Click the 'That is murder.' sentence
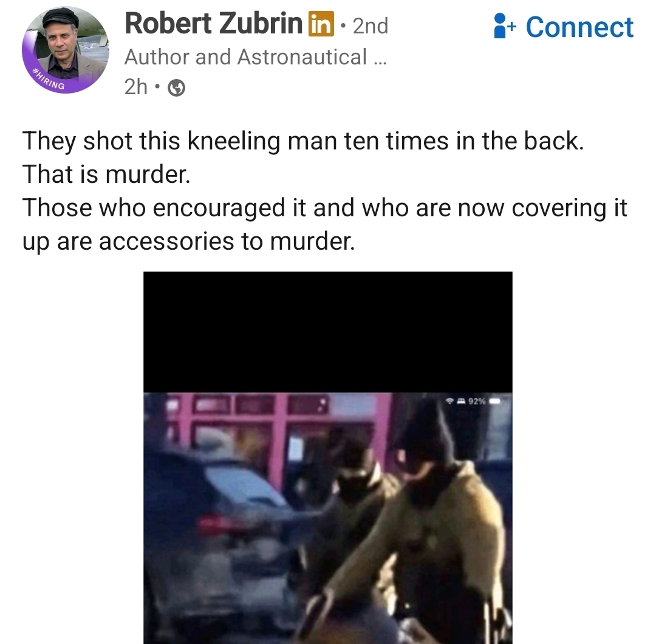The image size is (656, 644). click(106, 174)
